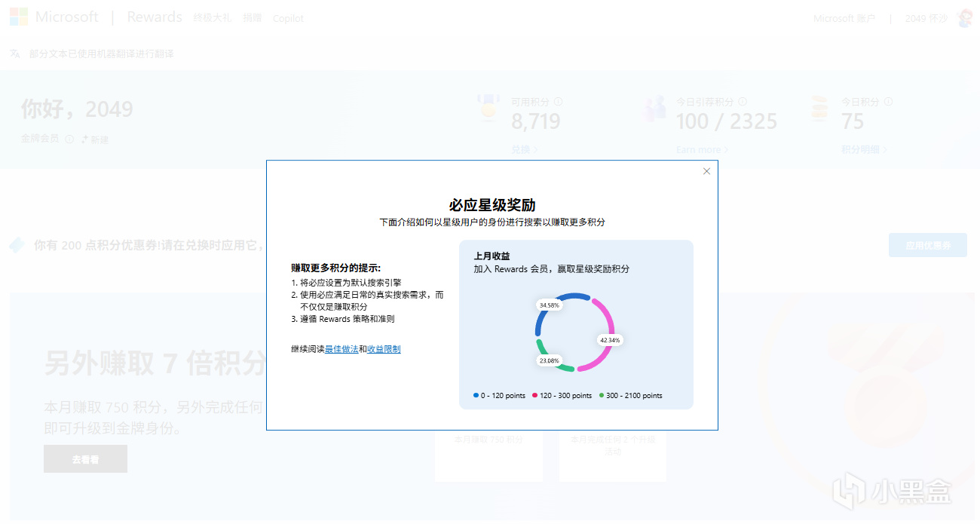Open the Earn more link
The image size is (980, 524).
702,149
